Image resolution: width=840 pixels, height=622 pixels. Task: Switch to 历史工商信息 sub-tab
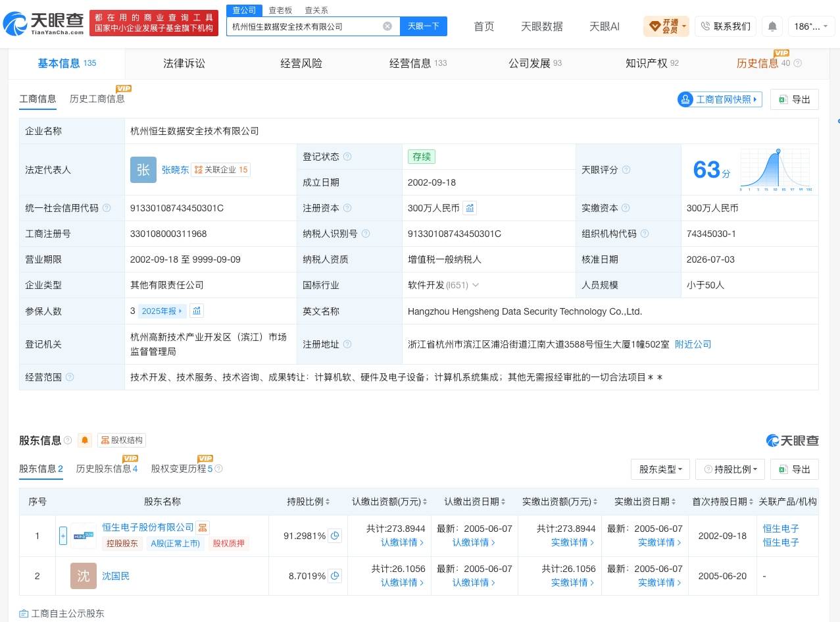pos(97,99)
